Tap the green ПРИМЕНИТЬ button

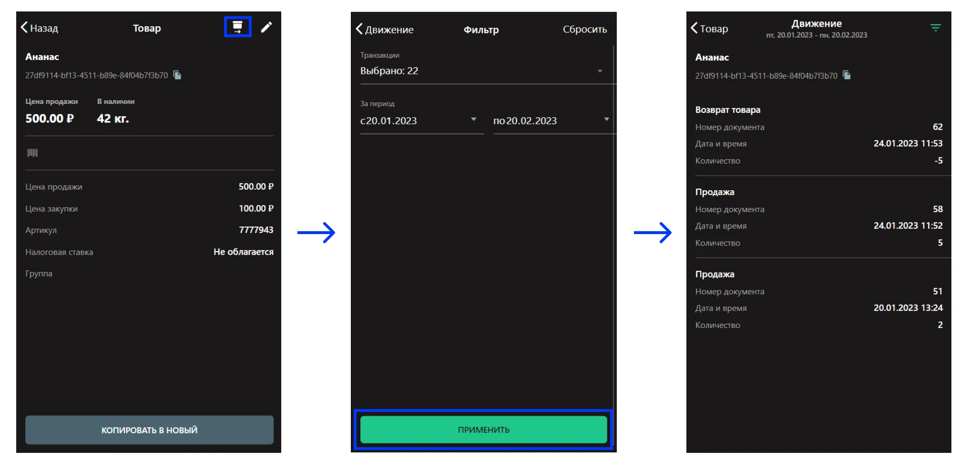[484, 430]
